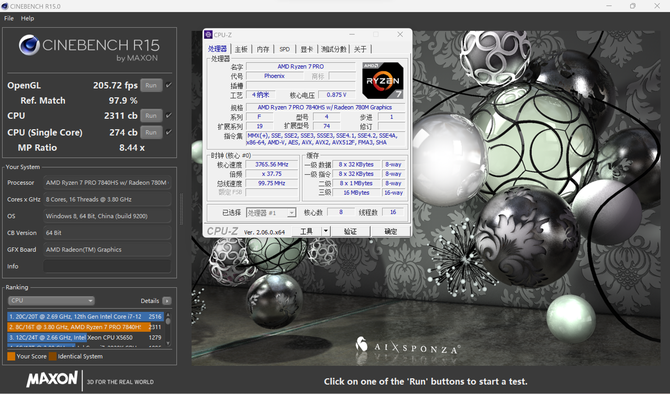Open the CPU ranking type dropdown

[x=51, y=301]
